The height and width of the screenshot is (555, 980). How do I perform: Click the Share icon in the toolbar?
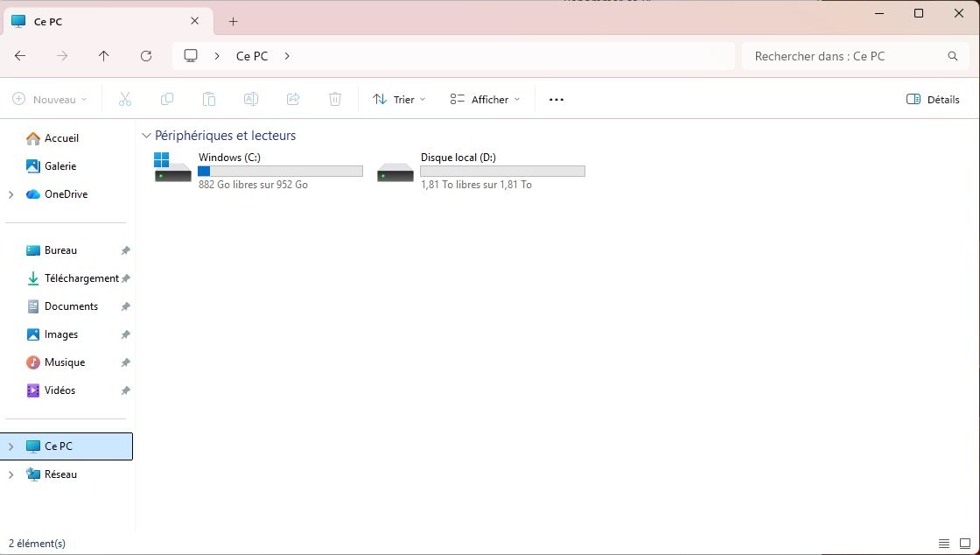(293, 100)
